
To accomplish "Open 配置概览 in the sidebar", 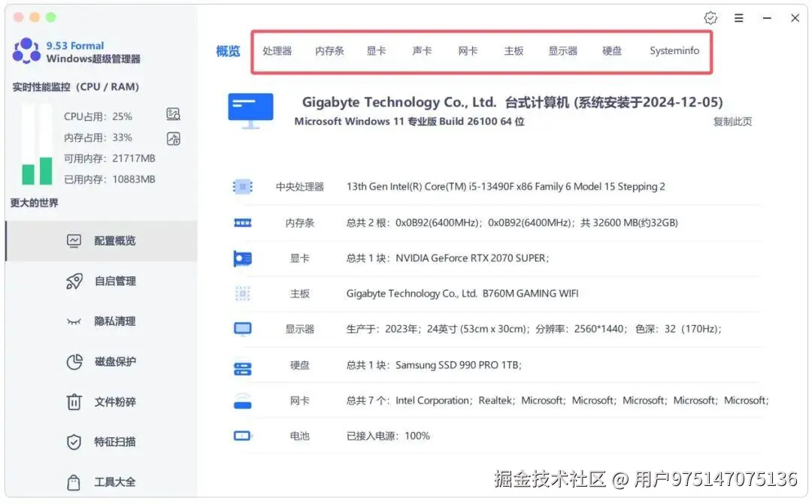I will [x=101, y=240].
